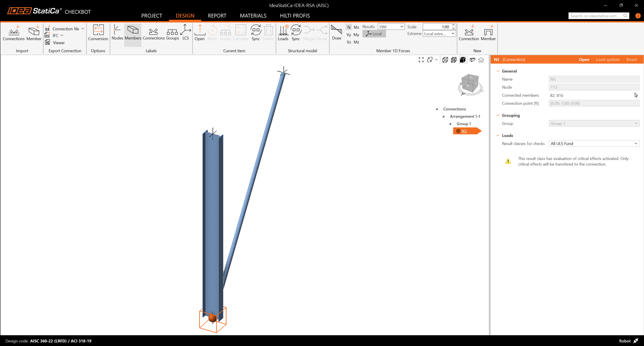Select the LCS labels icon
The width and height of the screenshot is (644, 346).
click(x=185, y=33)
